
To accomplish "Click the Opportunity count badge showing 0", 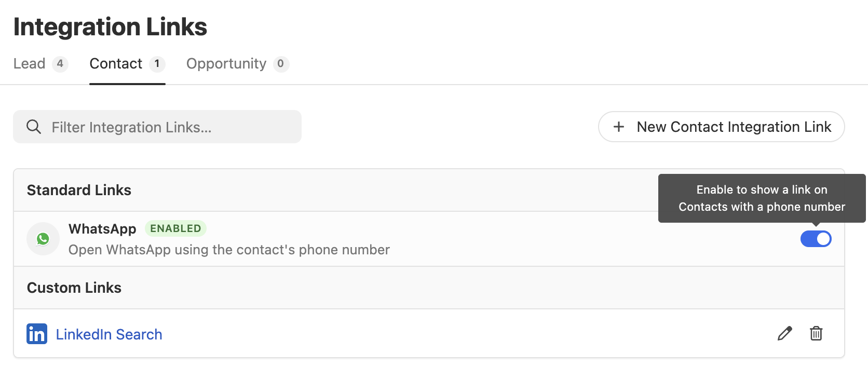I will (x=281, y=64).
